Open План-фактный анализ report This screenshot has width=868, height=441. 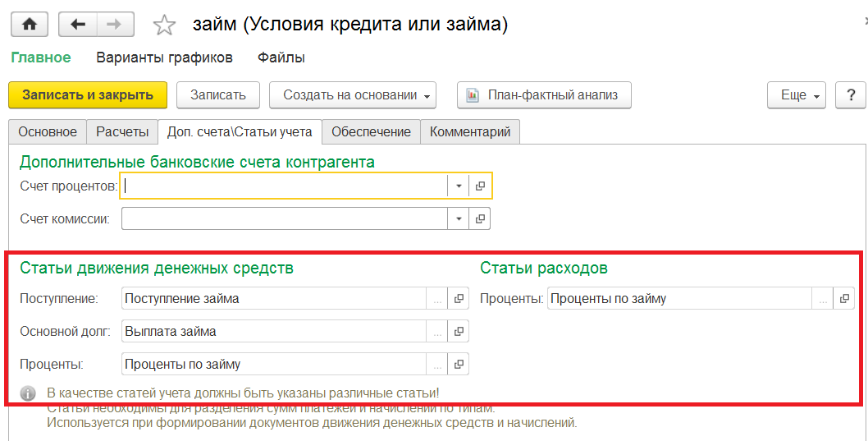coord(544,95)
